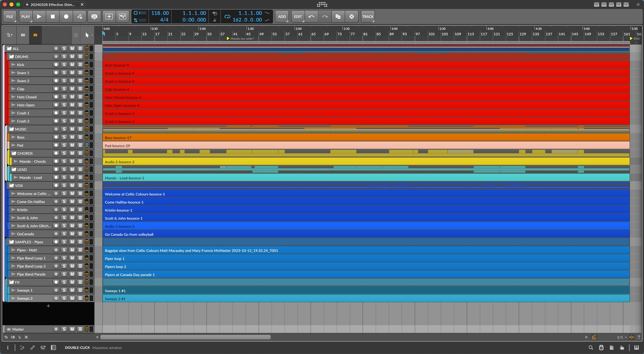Select the Pad-bounce-29 clip
The image size is (644, 354).
click(366, 145)
